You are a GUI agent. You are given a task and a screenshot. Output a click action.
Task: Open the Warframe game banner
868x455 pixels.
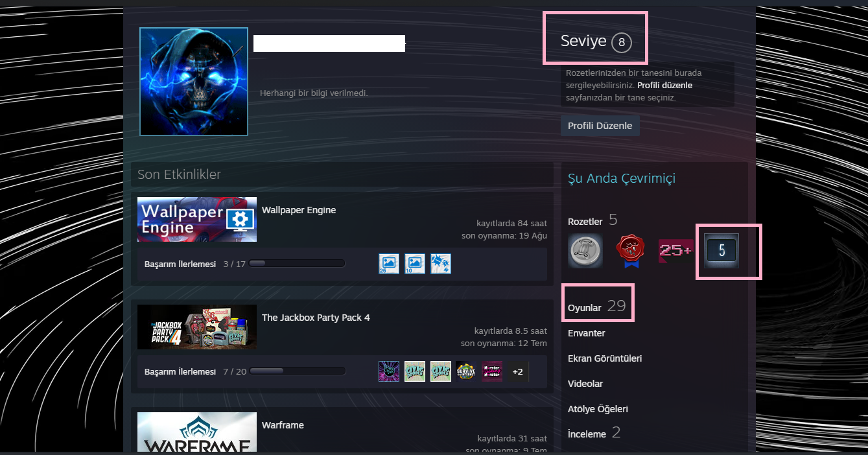197,432
